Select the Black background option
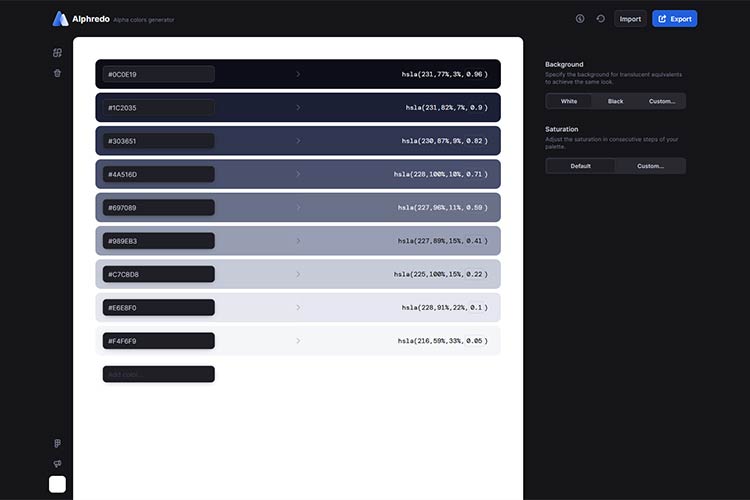750x500 pixels. coord(615,101)
